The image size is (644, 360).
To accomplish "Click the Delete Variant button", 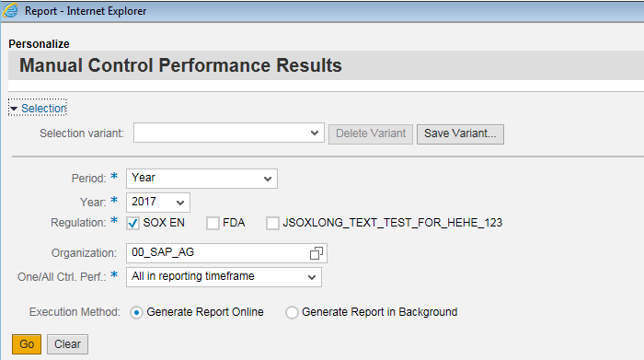I will coord(371,134).
